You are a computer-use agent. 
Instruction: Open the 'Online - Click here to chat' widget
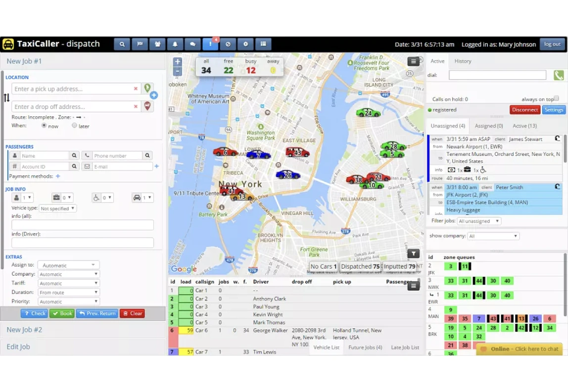click(519, 349)
